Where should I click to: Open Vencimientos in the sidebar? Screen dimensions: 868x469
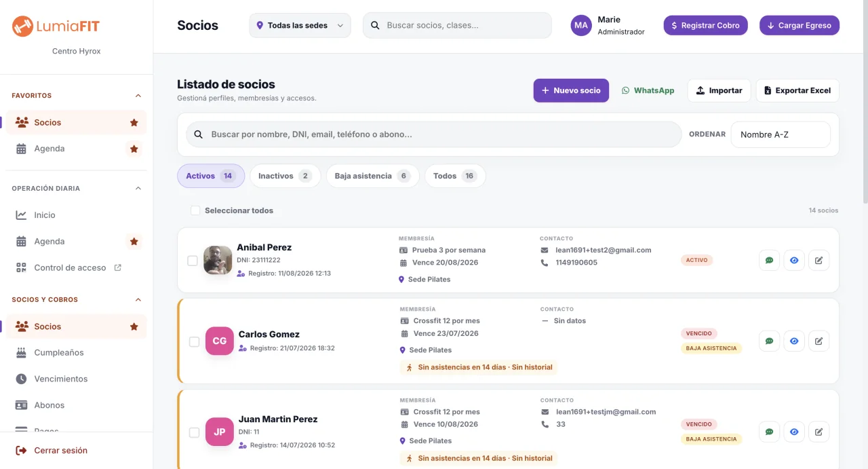point(76,379)
